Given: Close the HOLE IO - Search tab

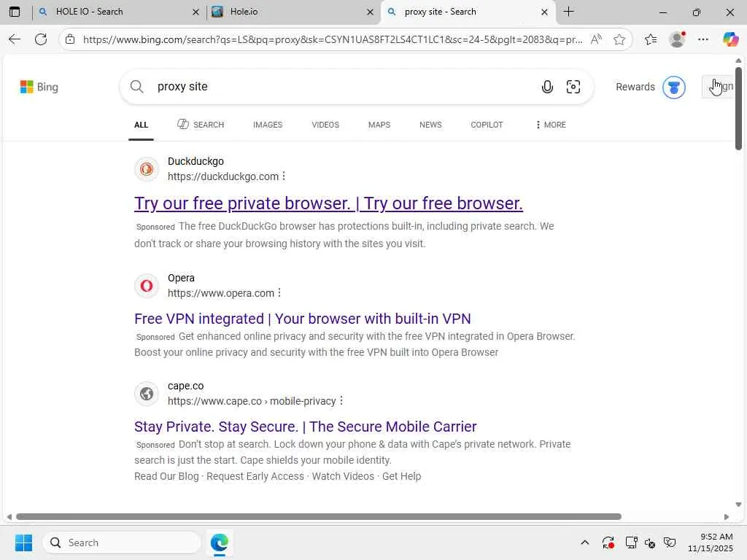Looking at the screenshot, I should [x=196, y=12].
